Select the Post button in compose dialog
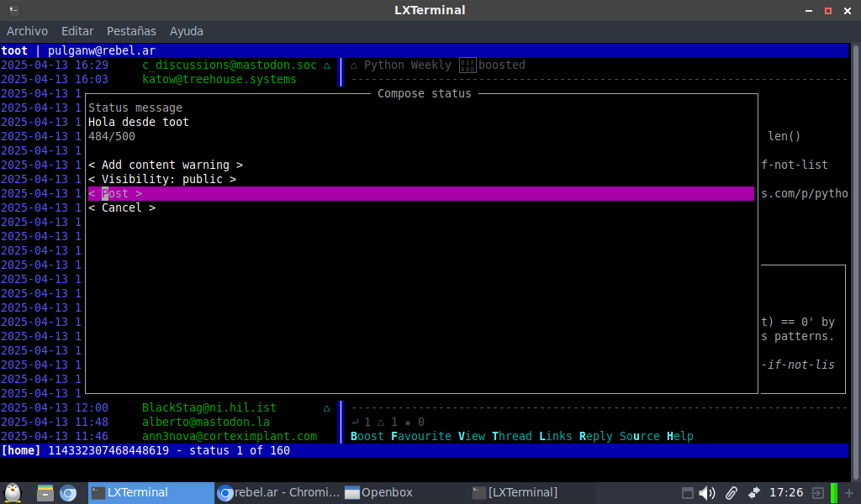This screenshot has height=504, width=861. (x=421, y=193)
